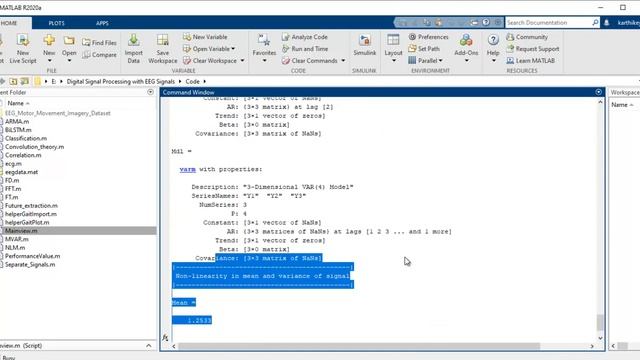Select ARMA.m in Current Folder
Image resolution: width=640 pixels, height=360 pixels.
[17, 122]
